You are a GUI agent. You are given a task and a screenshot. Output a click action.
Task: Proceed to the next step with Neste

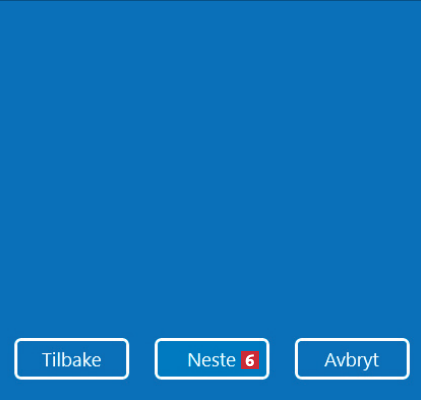pyautogui.click(x=212, y=359)
